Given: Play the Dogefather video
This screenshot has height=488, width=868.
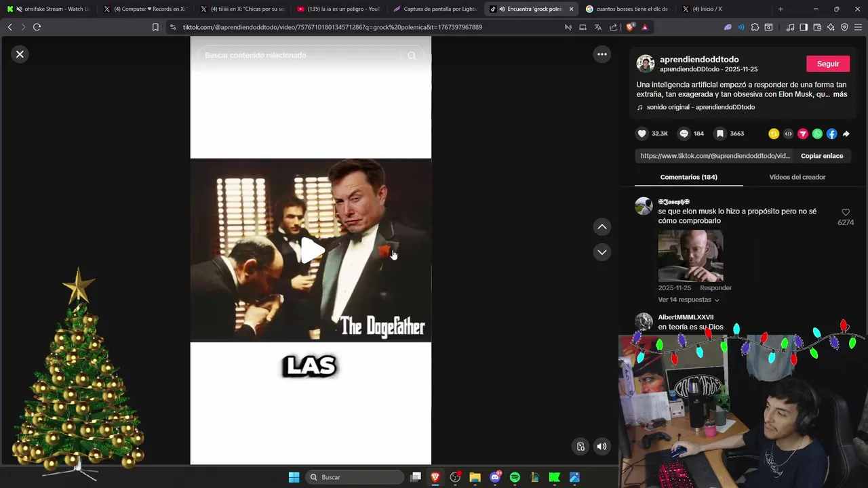Looking at the screenshot, I should click(x=312, y=250).
